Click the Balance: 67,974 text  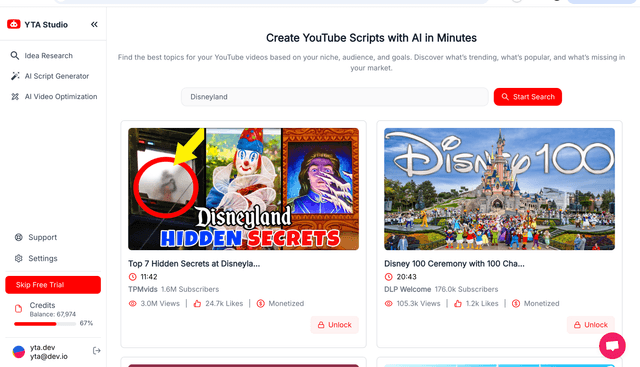point(53,314)
